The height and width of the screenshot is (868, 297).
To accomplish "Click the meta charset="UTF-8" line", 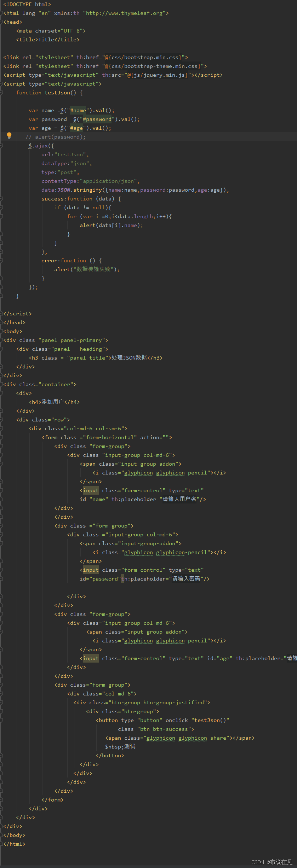I will pyautogui.click(x=51, y=31).
